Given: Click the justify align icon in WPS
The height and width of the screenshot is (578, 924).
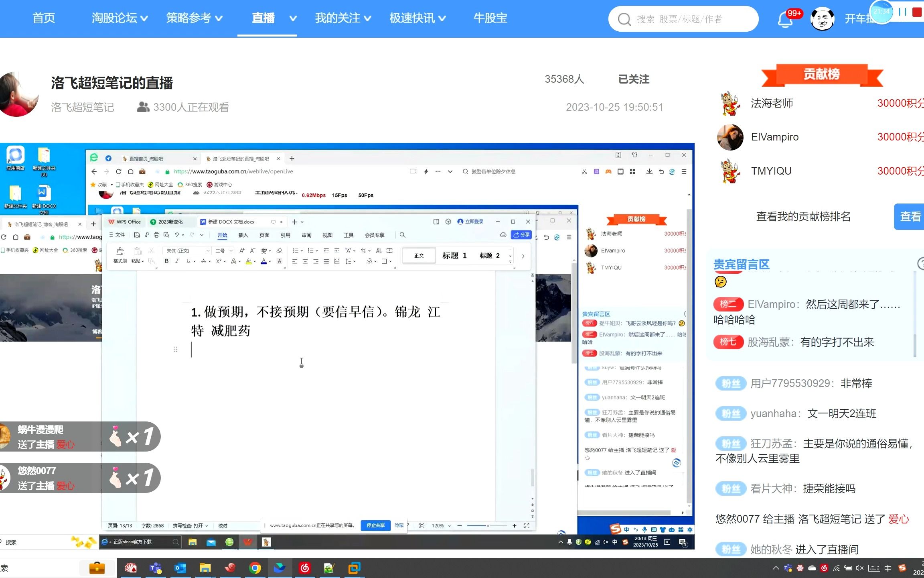Looking at the screenshot, I should point(326,261).
